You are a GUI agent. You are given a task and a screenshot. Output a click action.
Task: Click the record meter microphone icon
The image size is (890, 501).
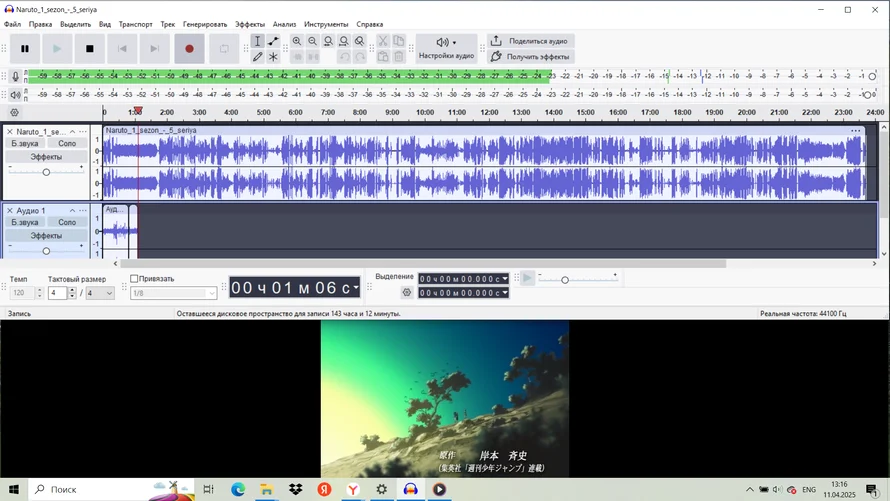[x=15, y=77]
